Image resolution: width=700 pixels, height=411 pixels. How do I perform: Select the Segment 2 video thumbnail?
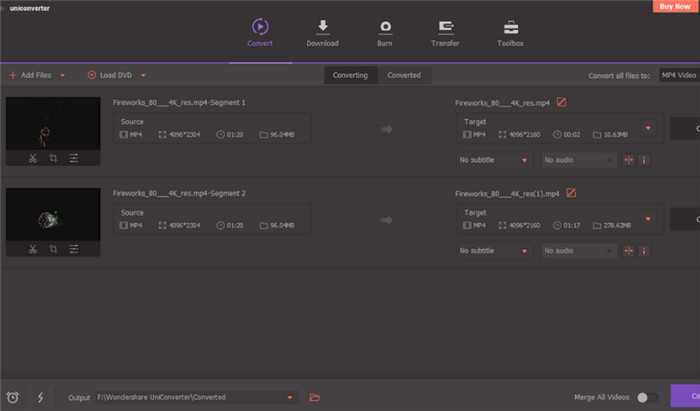(x=53, y=213)
